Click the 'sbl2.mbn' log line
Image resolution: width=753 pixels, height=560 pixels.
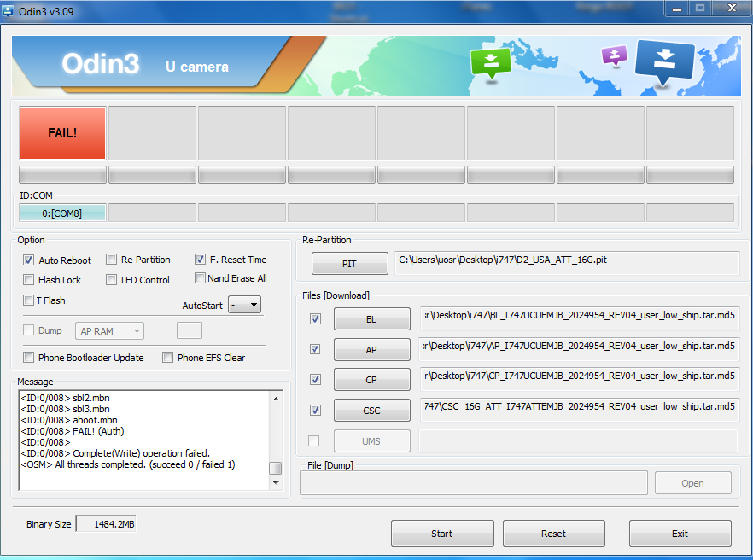65,398
